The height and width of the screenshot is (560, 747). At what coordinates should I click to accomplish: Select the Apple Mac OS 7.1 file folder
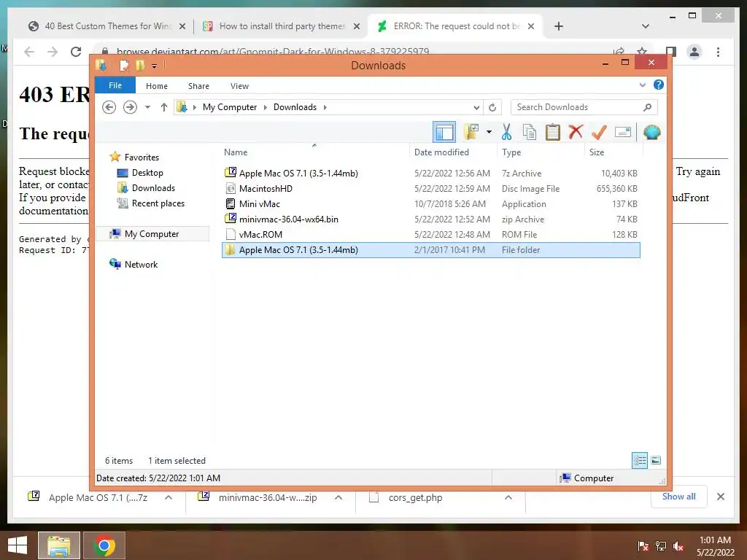(430, 250)
